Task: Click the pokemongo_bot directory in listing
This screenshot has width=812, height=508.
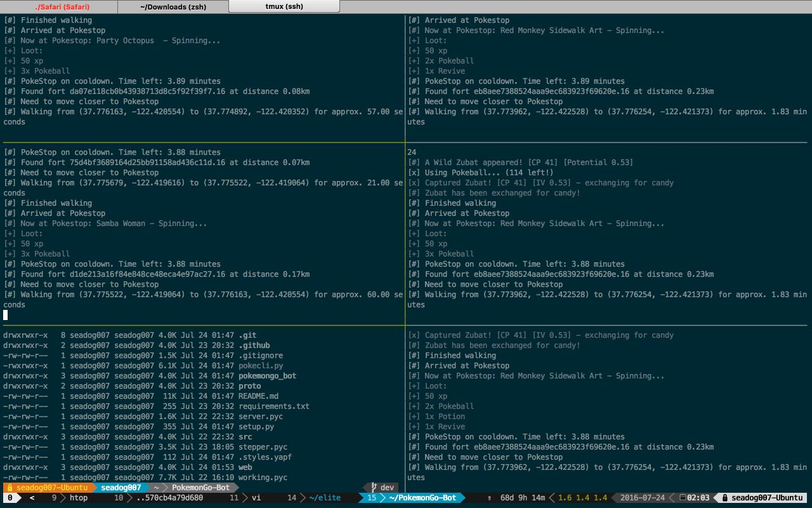Action: 267,376
